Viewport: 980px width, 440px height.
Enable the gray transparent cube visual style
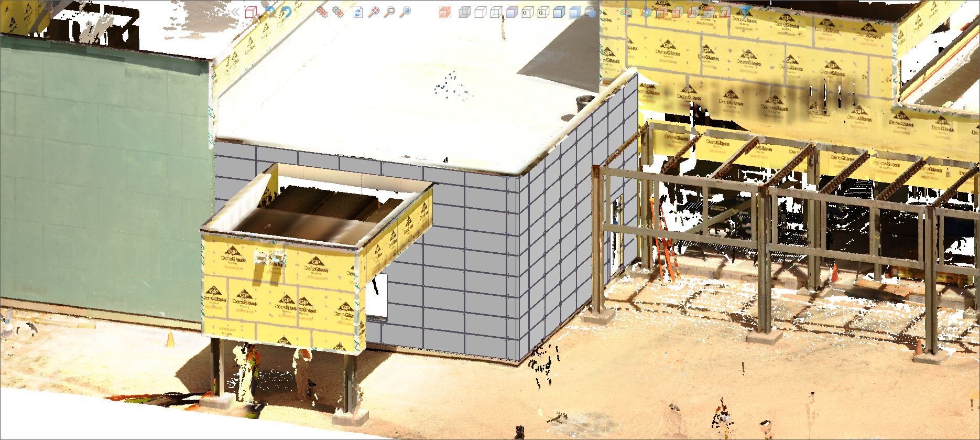(464, 12)
